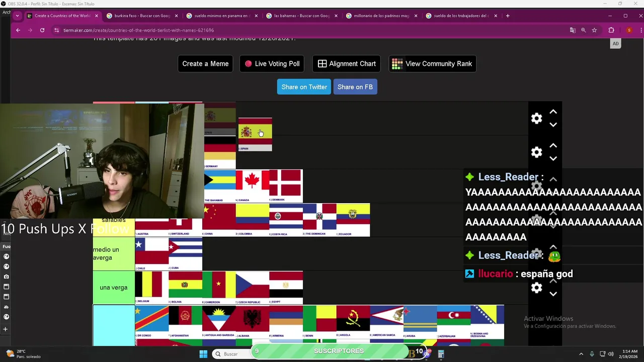Select the Canada flag tile
Image resolution: width=644 pixels, height=362 pixels.
coord(253,186)
